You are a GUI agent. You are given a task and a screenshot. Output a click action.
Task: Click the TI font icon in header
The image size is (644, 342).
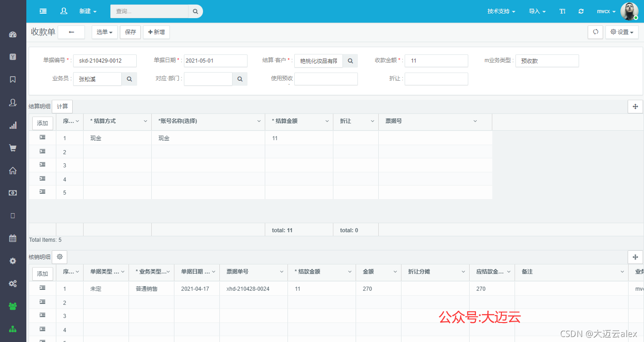[562, 11]
